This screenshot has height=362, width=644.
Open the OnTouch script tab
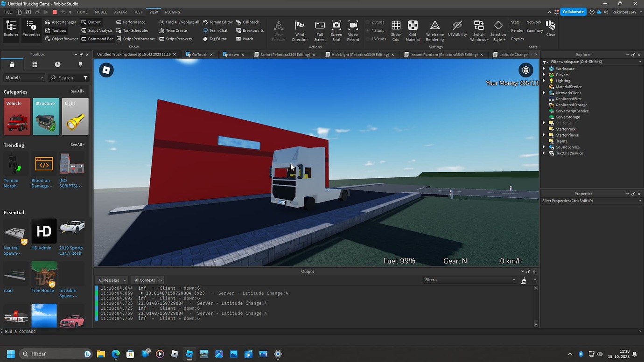pos(199,54)
